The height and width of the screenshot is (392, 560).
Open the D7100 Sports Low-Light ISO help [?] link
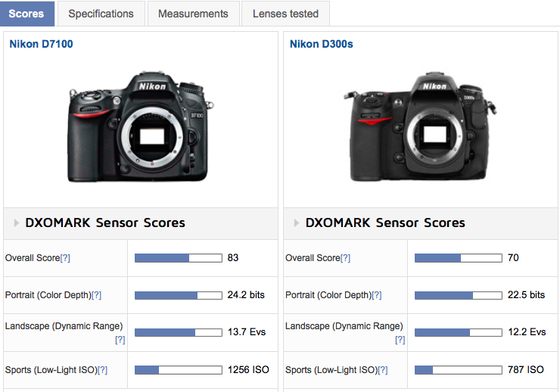(102, 370)
